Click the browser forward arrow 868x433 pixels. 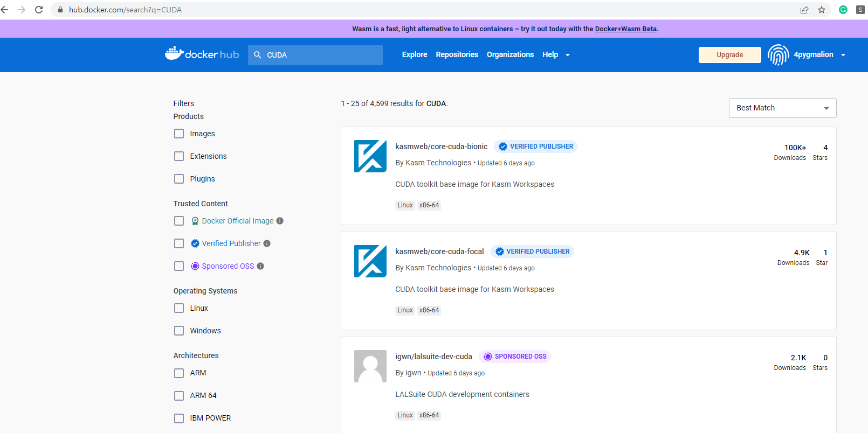click(x=22, y=10)
